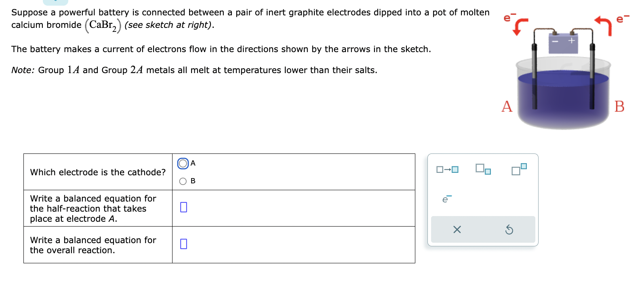644x294 pixels.
Task: Click the right electrode labeled B in the sketch
Action: click(592, 77)
